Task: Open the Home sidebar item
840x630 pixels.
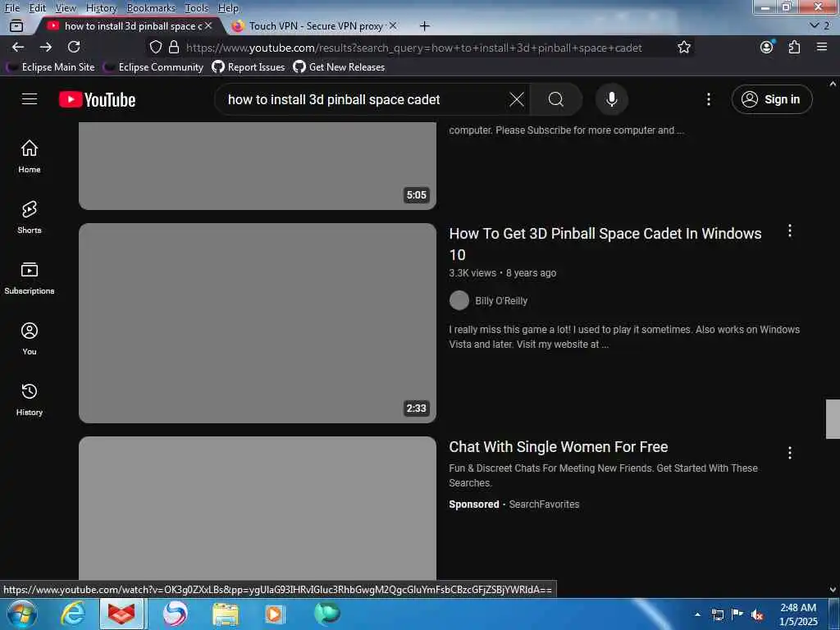Action: pyautogui.click(x=30, y=157)
